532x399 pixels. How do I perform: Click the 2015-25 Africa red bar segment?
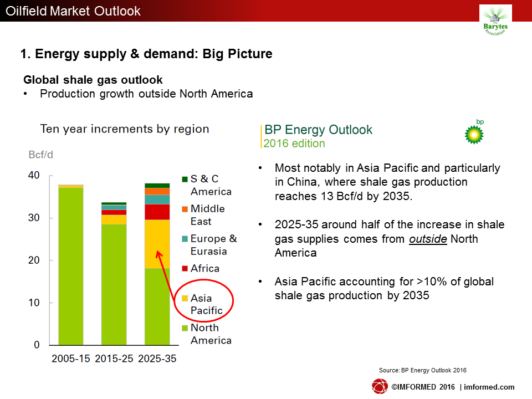[114, 212]
